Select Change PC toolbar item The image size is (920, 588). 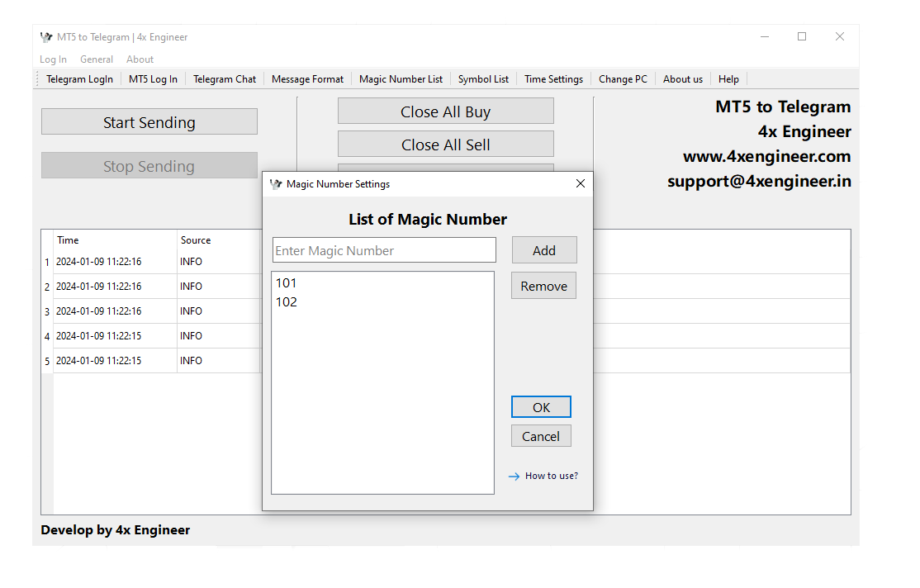(624, 79)
